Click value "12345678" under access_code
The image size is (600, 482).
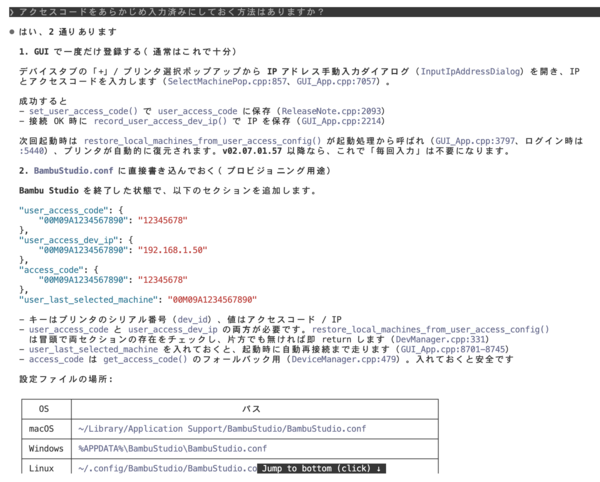pos(163,280)
